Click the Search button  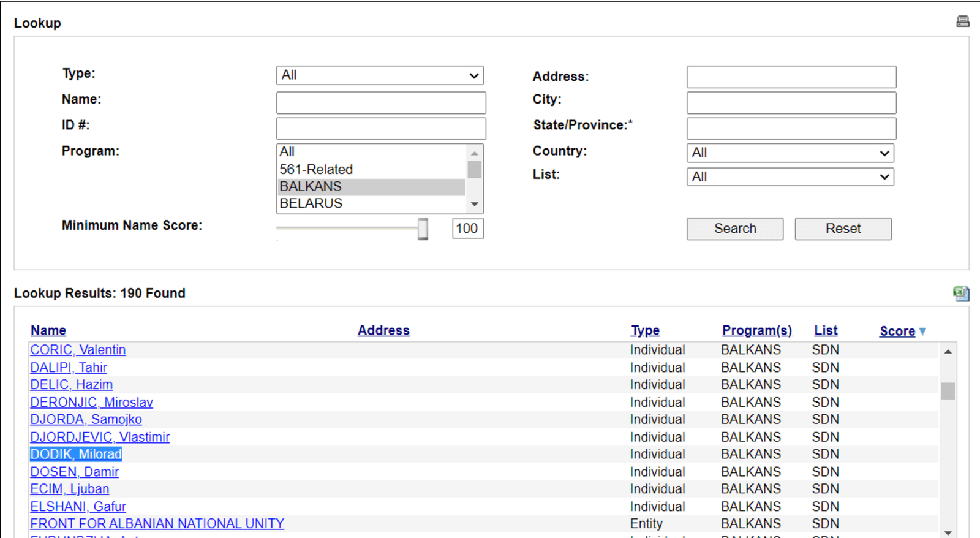point(735,229)
